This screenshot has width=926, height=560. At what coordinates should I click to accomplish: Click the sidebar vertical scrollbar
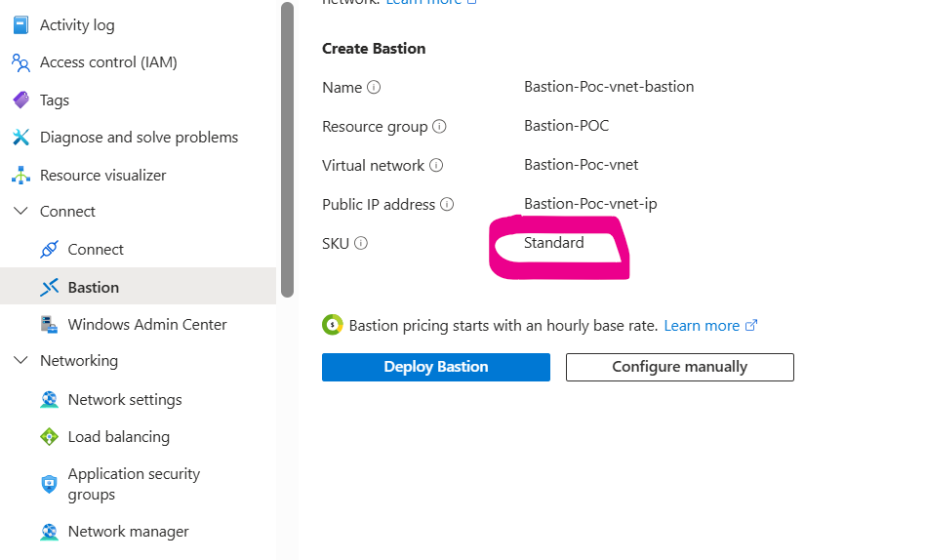point(287,150)
